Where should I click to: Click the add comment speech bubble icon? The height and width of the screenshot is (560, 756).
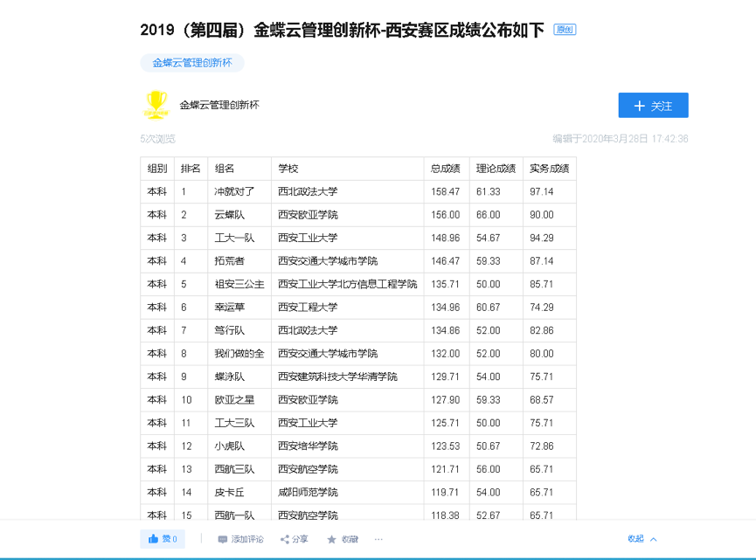[x=223, y=540]
